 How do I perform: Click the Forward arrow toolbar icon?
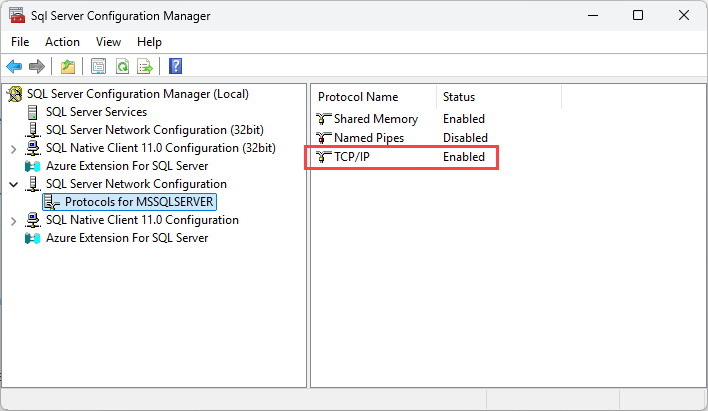[37, 67]
